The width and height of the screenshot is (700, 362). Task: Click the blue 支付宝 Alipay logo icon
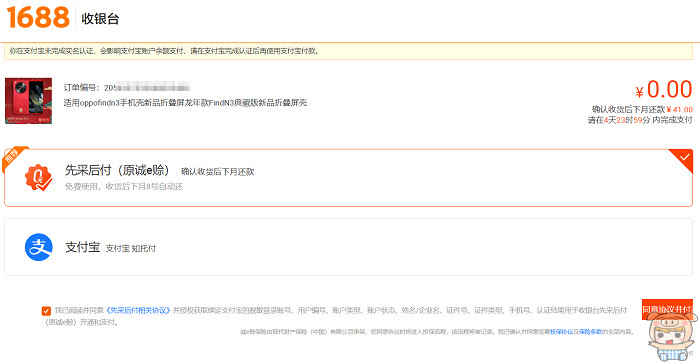click(x=38, y=247)
